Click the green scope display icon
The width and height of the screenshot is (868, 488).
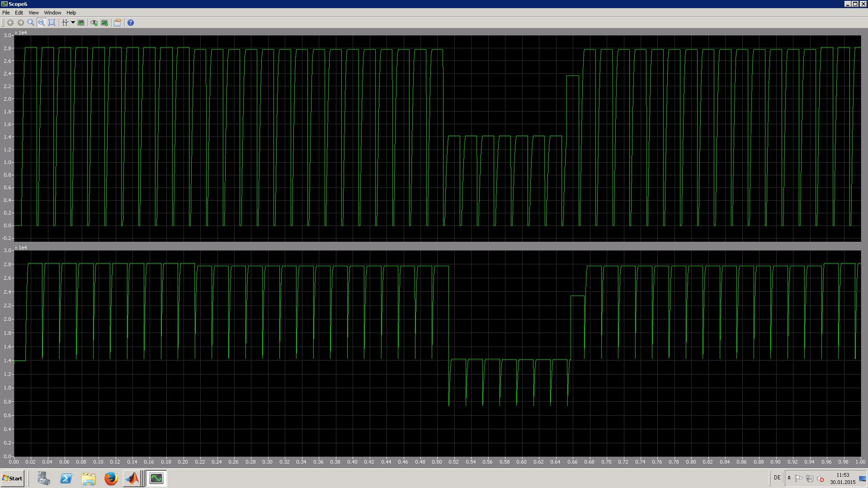(81, 23)
